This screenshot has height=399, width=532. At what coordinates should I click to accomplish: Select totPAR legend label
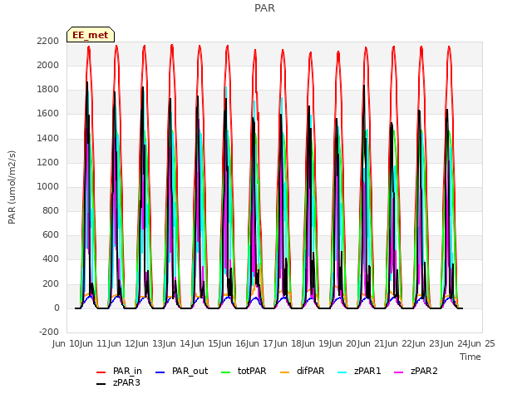click(x=252, y=372)
